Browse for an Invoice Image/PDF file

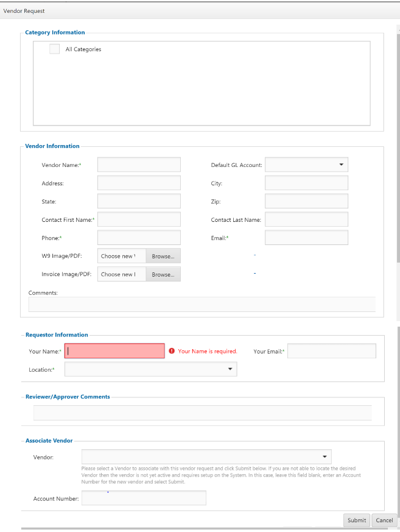[163, 274]
